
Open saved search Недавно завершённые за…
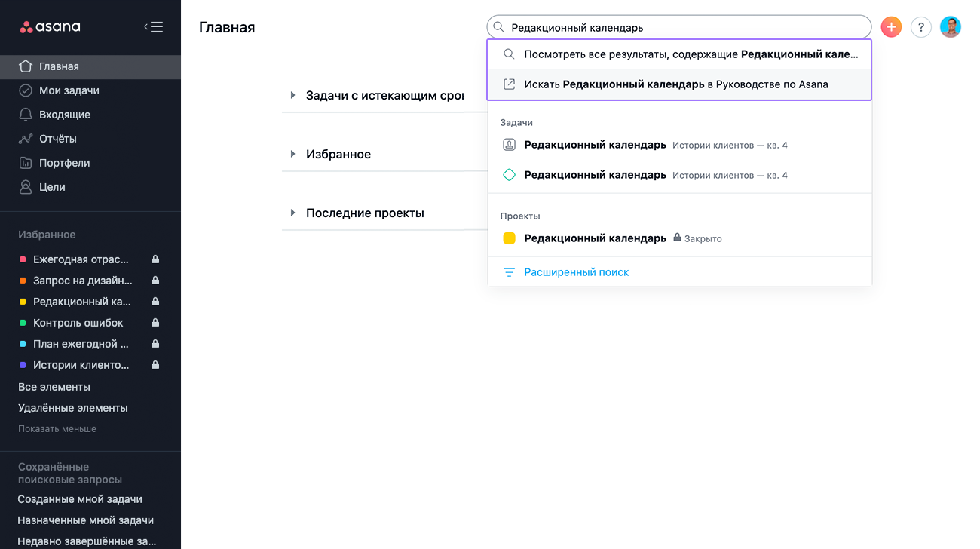tap(87, 541)
